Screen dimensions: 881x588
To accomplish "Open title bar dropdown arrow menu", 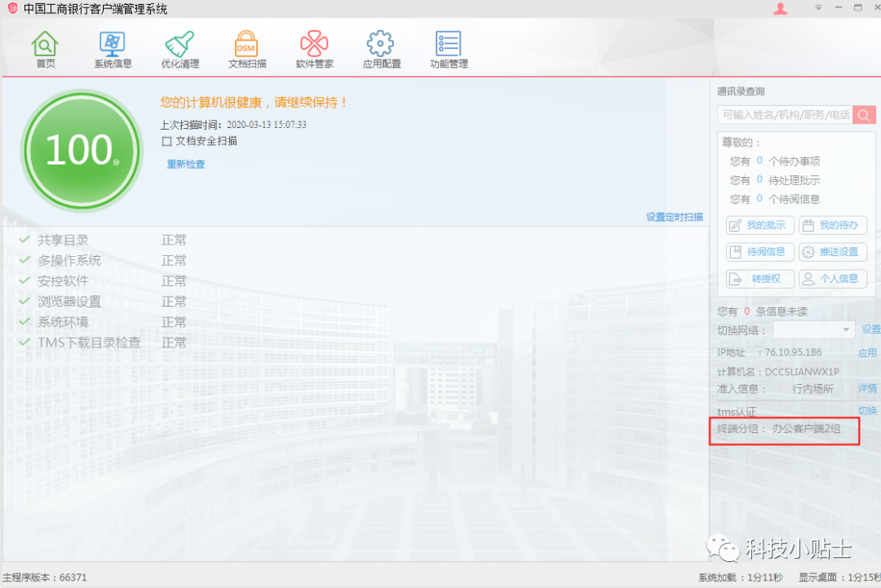I will point(818,9).
